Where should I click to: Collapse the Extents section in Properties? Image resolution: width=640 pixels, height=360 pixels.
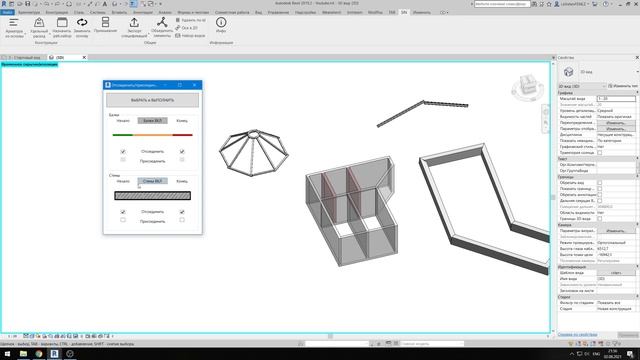click(x=637, y=177)
